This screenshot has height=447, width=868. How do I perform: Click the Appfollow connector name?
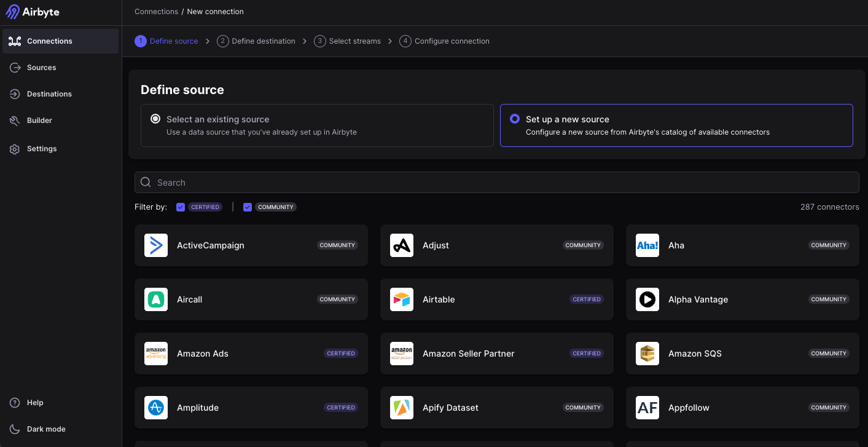point(689,408)
